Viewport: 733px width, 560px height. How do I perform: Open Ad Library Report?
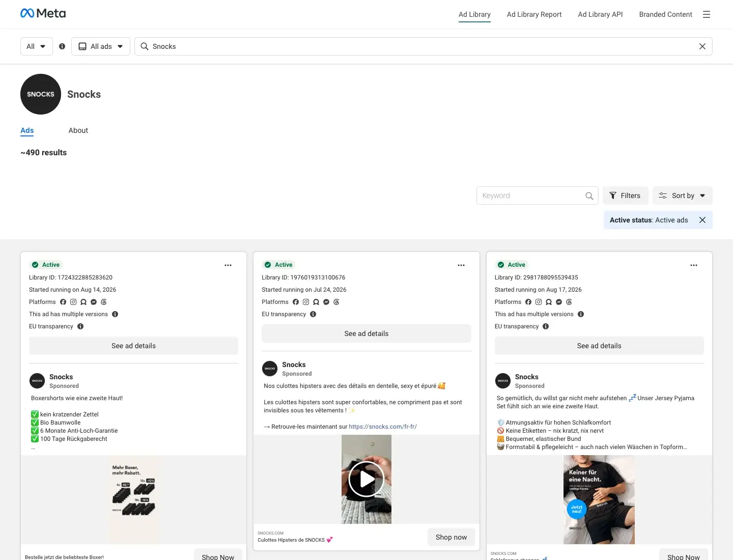tap(534, 14)
